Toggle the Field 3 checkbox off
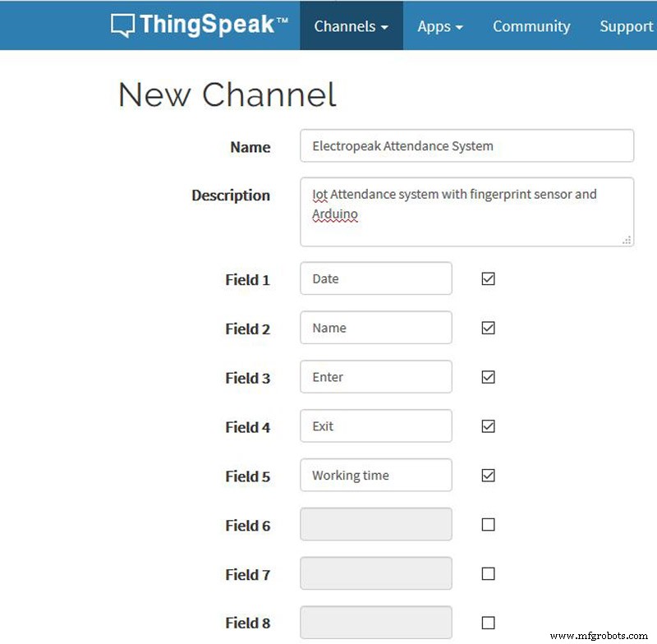This screenshot has width=657, height=644. pyautogui.click(x=488, y=378)
